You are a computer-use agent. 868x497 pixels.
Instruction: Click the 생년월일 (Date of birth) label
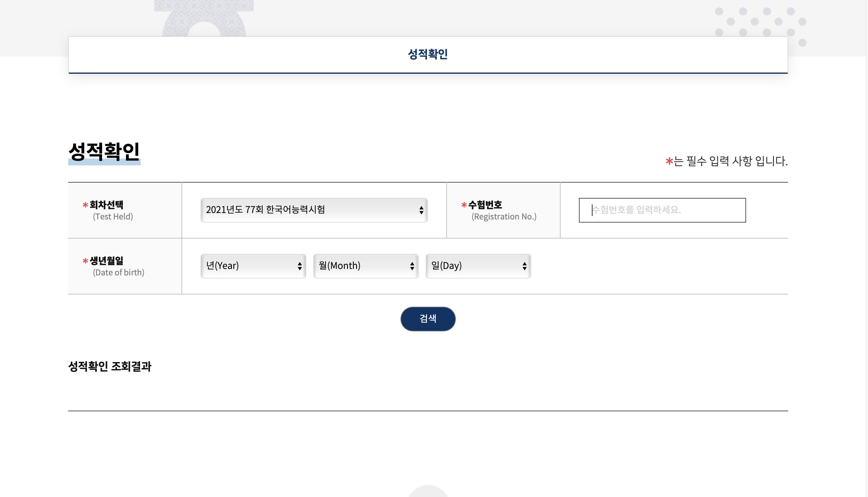113,266
